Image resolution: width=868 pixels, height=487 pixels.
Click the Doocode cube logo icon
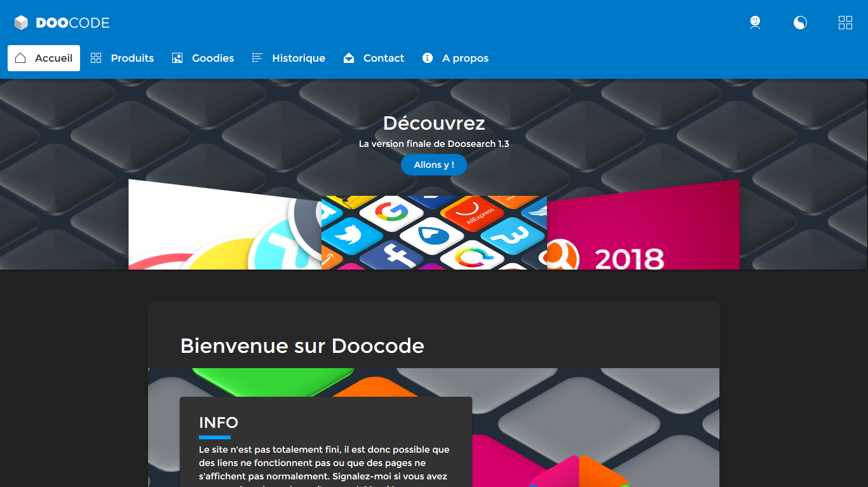22,23
